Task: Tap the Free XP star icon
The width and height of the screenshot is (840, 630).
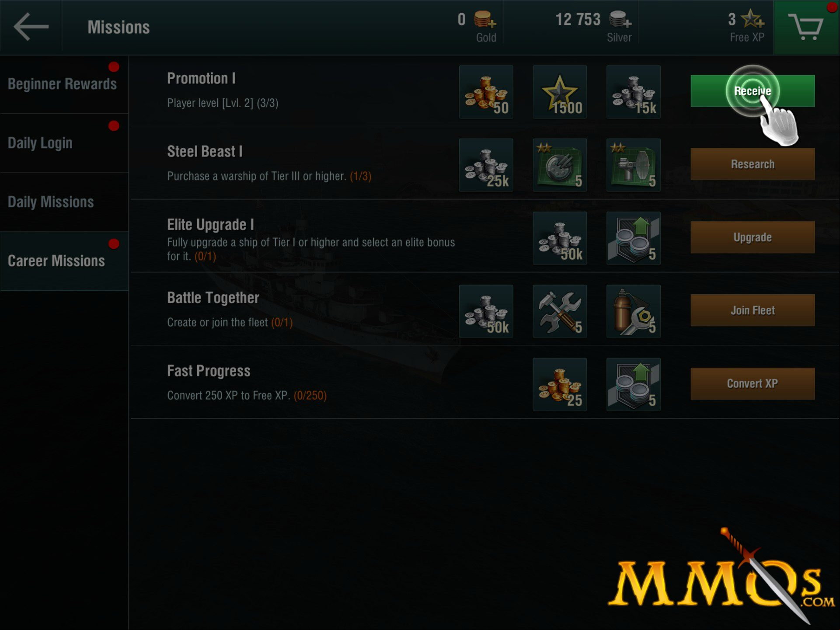Action: 753,19
